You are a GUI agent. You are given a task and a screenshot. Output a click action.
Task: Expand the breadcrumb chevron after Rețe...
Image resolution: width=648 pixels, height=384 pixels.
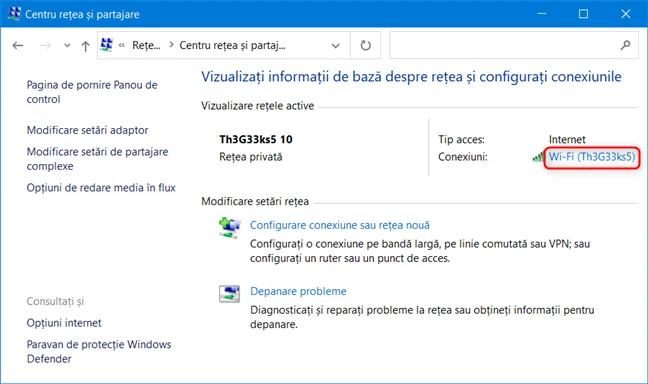point(171,45)
